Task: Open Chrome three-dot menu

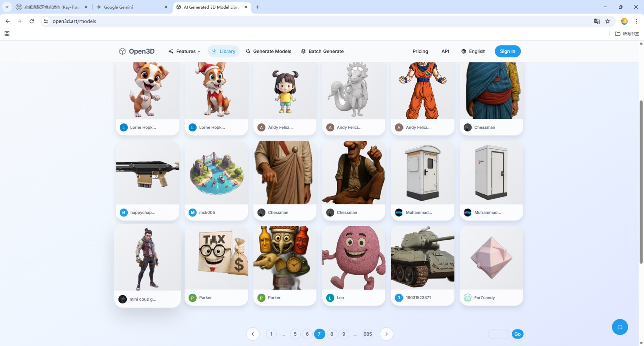Action: click(636, 21)
